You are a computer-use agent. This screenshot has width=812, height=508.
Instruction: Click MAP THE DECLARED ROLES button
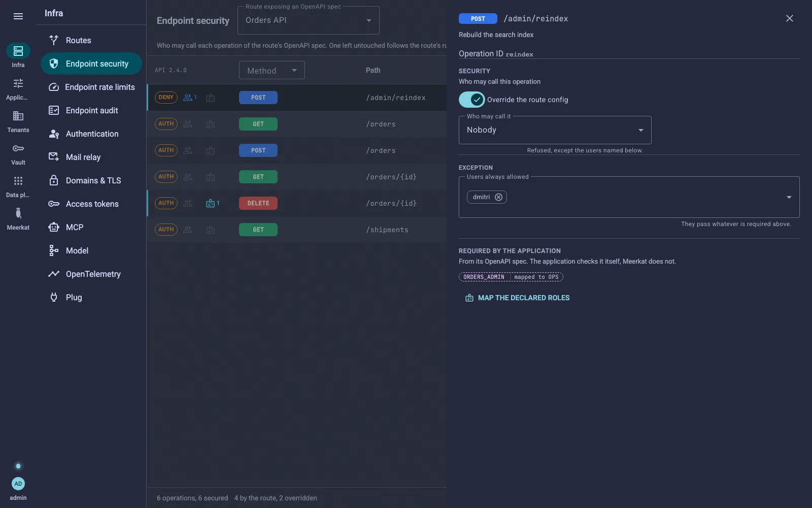pos(518,298)
